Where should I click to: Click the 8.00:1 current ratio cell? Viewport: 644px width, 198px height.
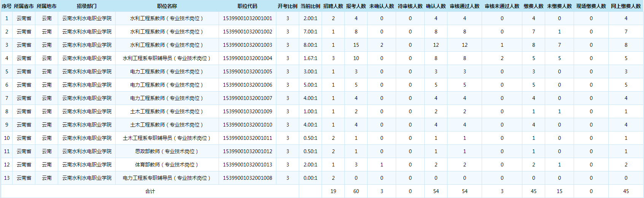310,45
